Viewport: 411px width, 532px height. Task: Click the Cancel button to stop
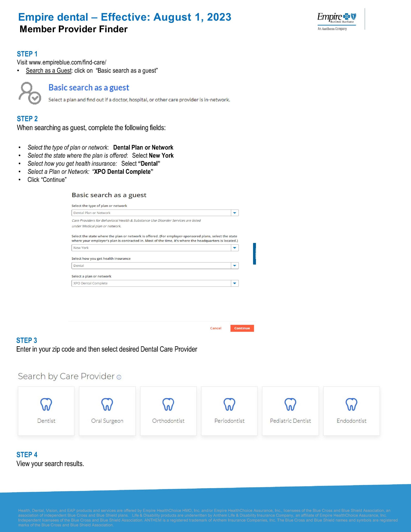(215, 328)
